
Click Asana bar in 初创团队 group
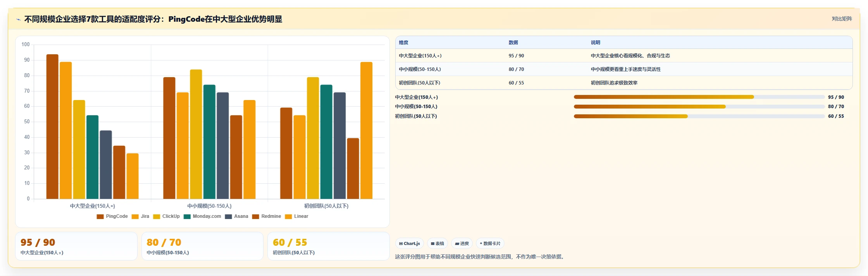click(x=339, y=146)
